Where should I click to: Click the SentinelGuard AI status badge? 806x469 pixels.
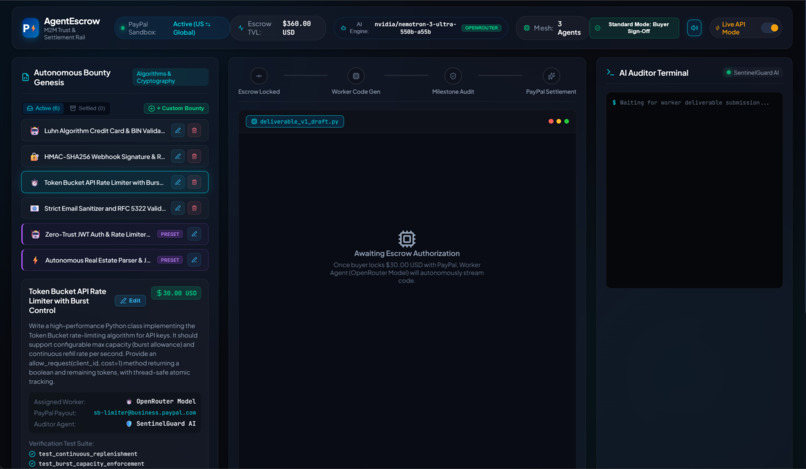(752, 73)
